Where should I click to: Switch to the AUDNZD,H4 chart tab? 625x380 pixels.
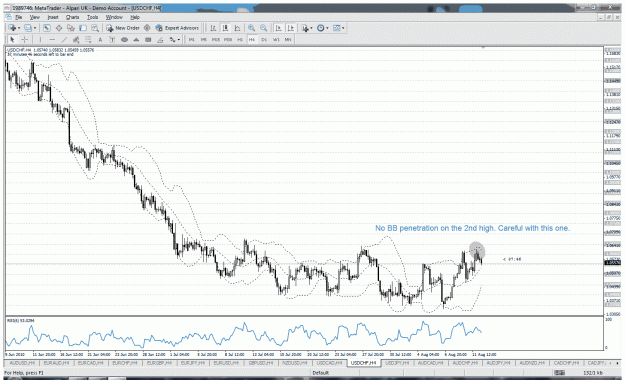tap(533, 363)
